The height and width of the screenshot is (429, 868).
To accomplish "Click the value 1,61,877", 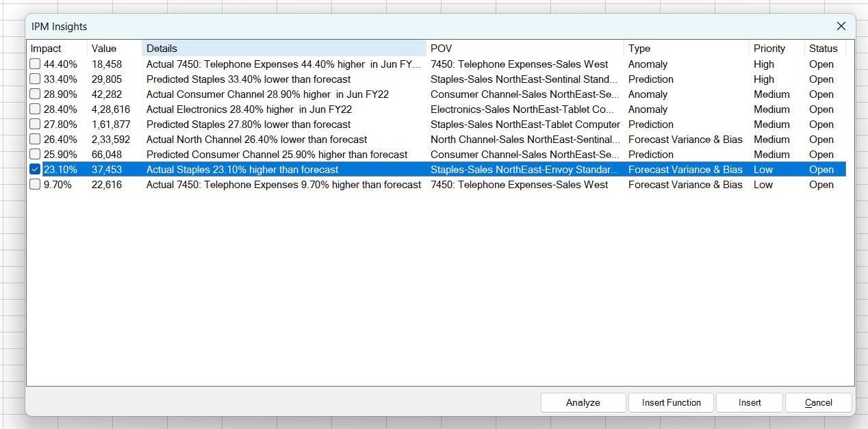I will click(x=111, y=124).
